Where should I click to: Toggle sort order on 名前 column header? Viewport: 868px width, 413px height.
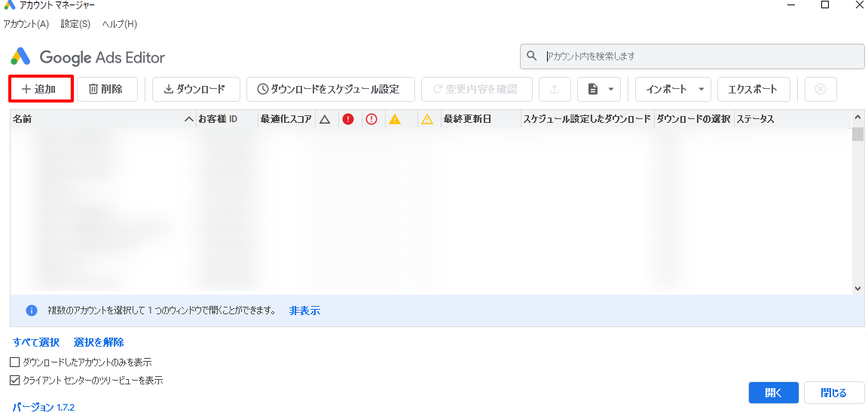point(102,119)
